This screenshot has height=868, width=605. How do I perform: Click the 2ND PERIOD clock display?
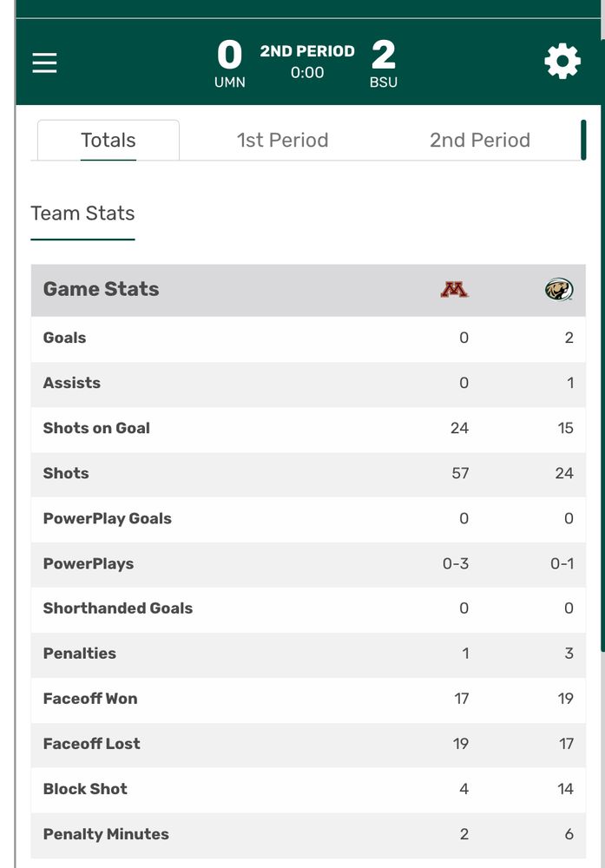(307, 62)
